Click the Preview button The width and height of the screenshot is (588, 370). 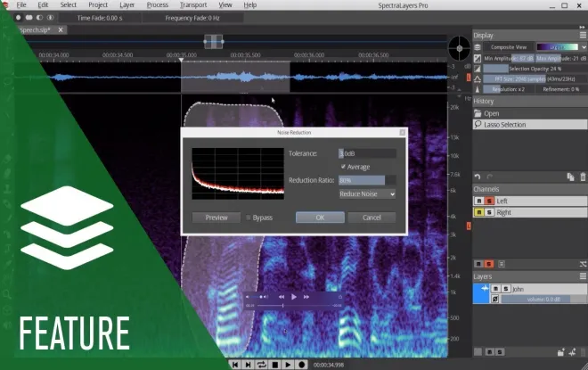pos(216,218)
